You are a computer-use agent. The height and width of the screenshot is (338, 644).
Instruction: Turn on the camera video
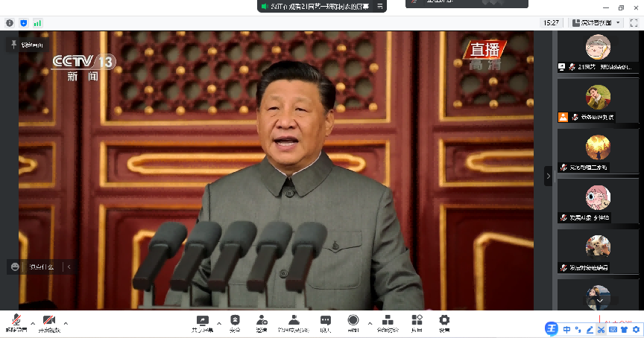[49, 321]
